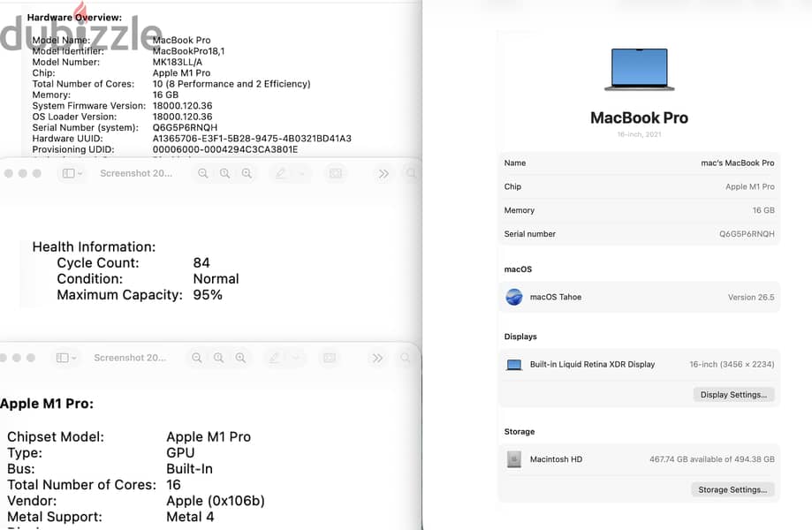
Task: Click the macOS Tahoe icon
Action: (x=514, y=297)
